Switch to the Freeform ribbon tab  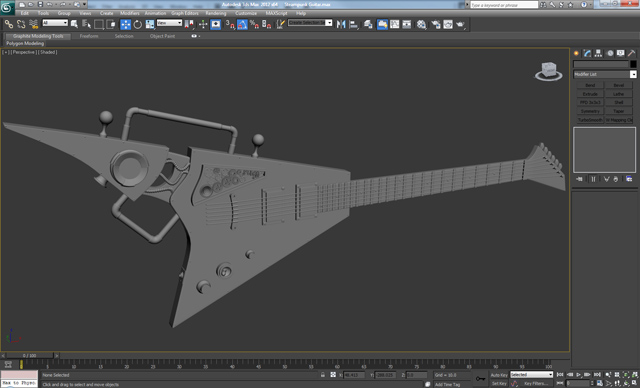coord(89,36)
